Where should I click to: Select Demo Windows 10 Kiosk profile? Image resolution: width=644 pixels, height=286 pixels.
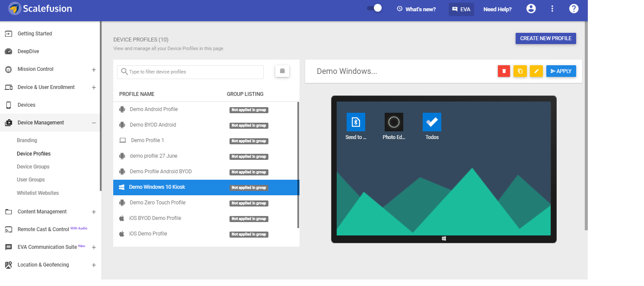[205, 187]
